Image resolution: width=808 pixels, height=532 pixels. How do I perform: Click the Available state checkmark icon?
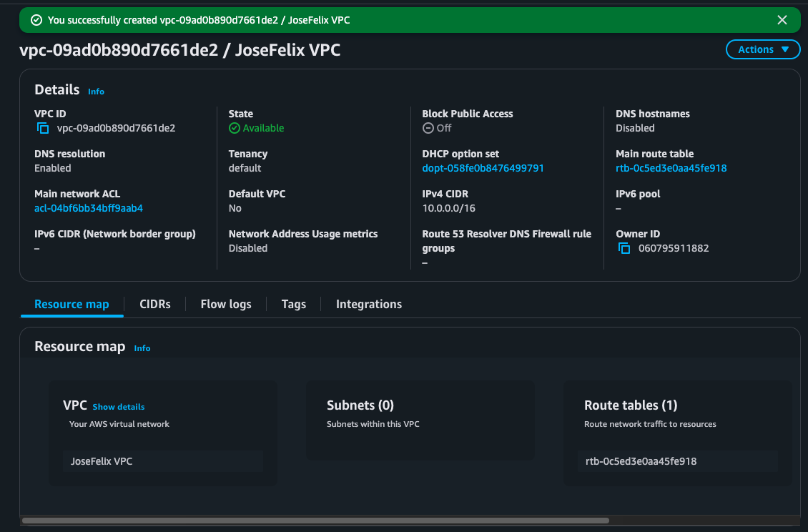(x=235, y=128)
